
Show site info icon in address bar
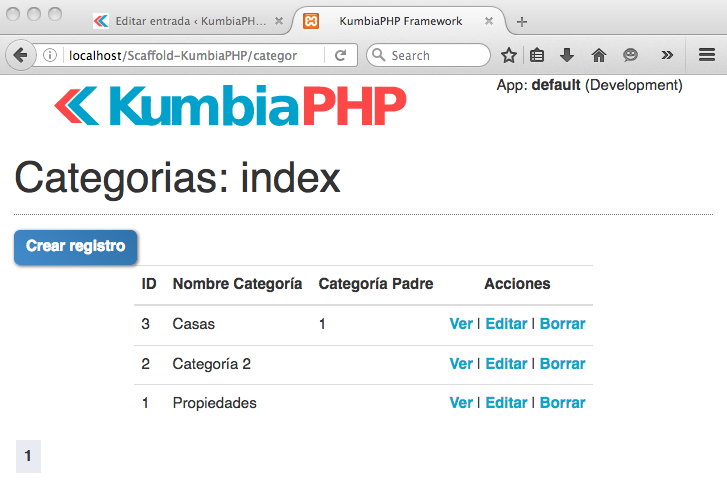[x=50, y=56]
